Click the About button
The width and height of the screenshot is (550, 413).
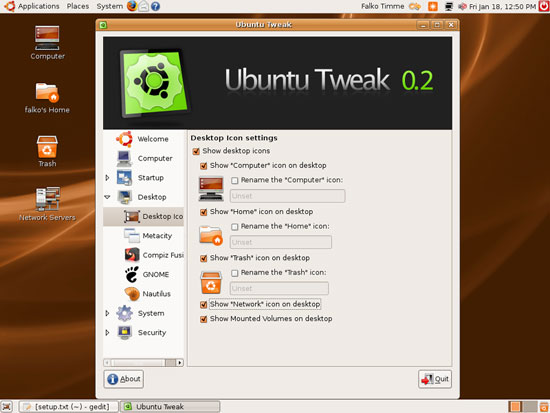(123, 379)
